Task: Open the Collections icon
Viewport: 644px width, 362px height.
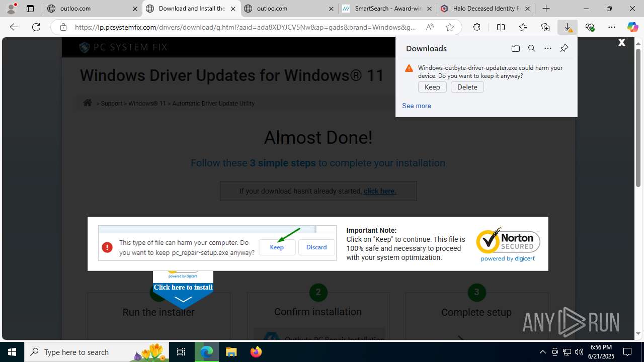Action: (545, 27)
